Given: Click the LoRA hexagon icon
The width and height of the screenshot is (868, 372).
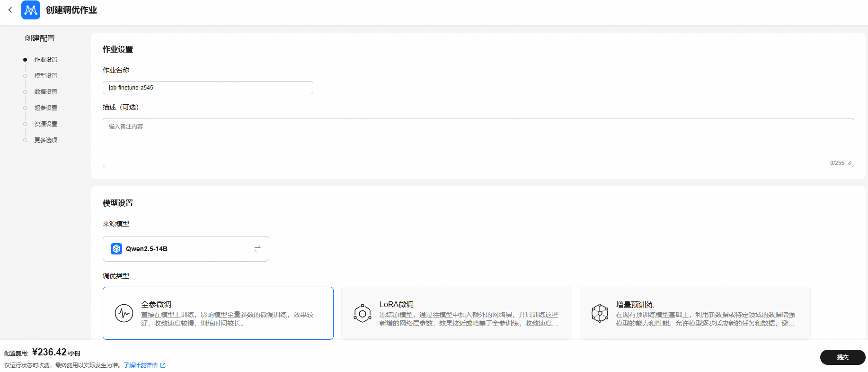Looking at the screenshot, I should pos(363,313).
